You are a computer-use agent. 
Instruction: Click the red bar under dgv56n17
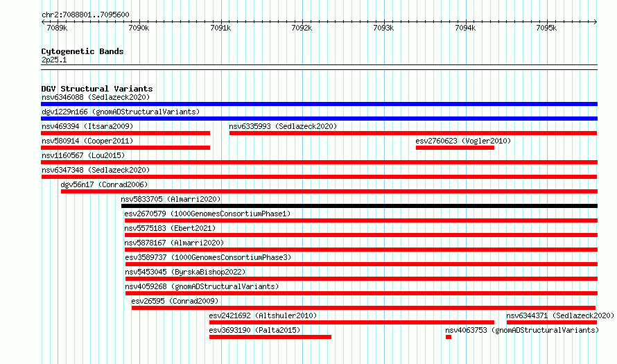pos(329,191)
